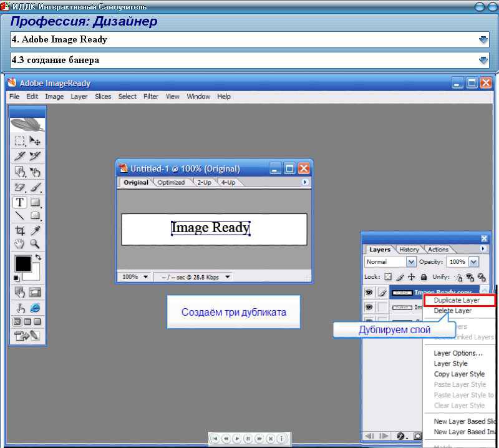Open the Layer menu
Image resolution: width=499 pixels, height=448 pixels.
coord(79,97)
